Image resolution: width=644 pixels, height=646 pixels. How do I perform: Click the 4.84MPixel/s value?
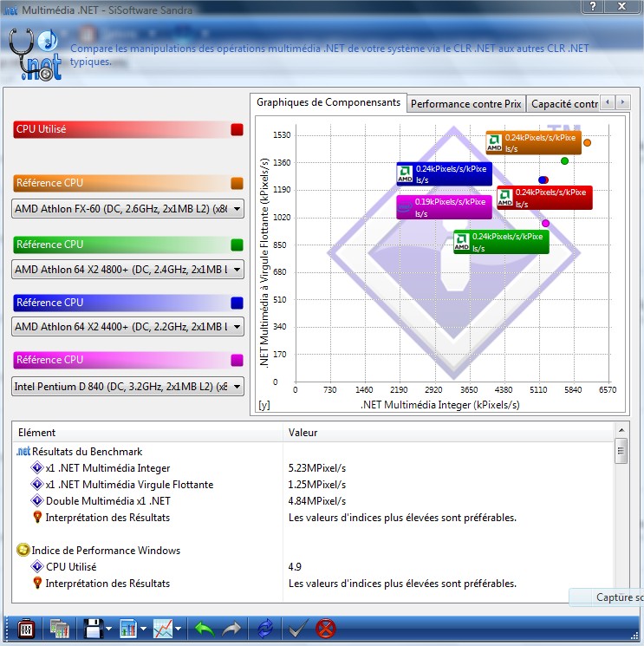click(316, 501)
